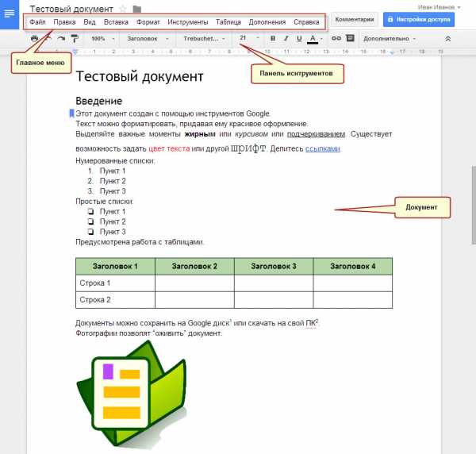
Task: Star the Тестовый документ title
Action: click(x=123, y=9)
